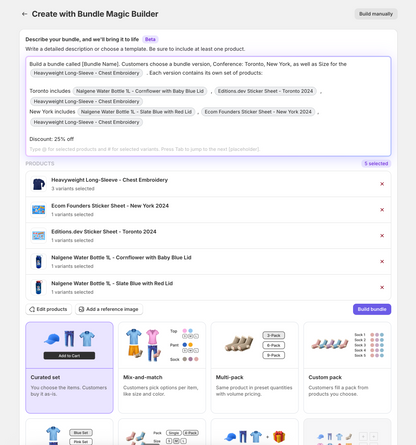Image resolution: width=416 pixels, height=445 pixels.
Task: Choose the Custom pack template card
Action: (x=347, y=367)
